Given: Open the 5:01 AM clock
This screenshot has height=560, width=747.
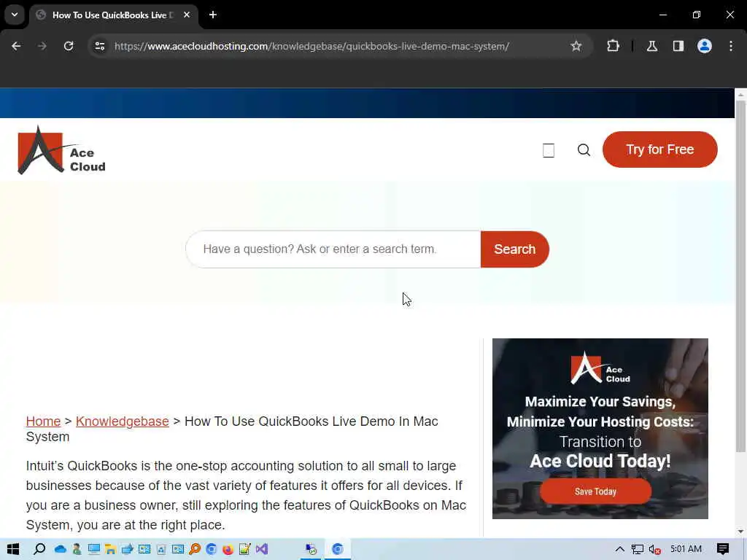Looking at the screenshot, I should (x=686, y=549).
